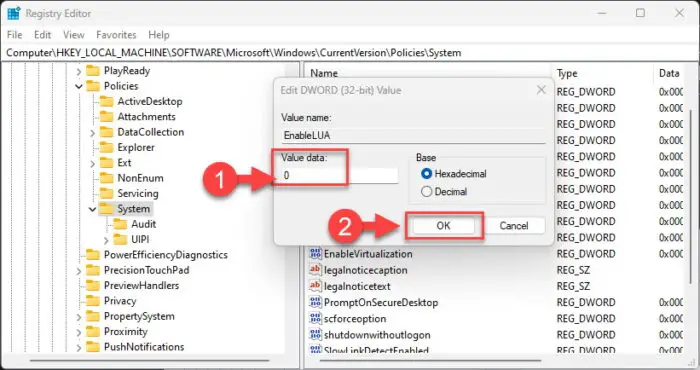The image size is (700, 370).
Task: Expand the DataCollection tree node
Action: (92, 133)
